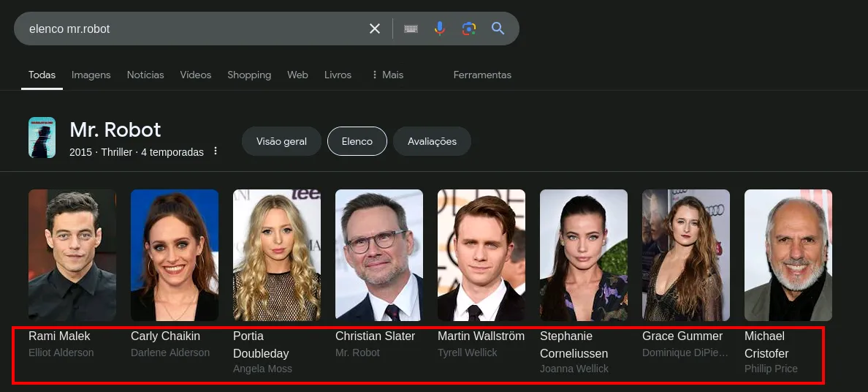Click the magnifying glass search button

498,29
